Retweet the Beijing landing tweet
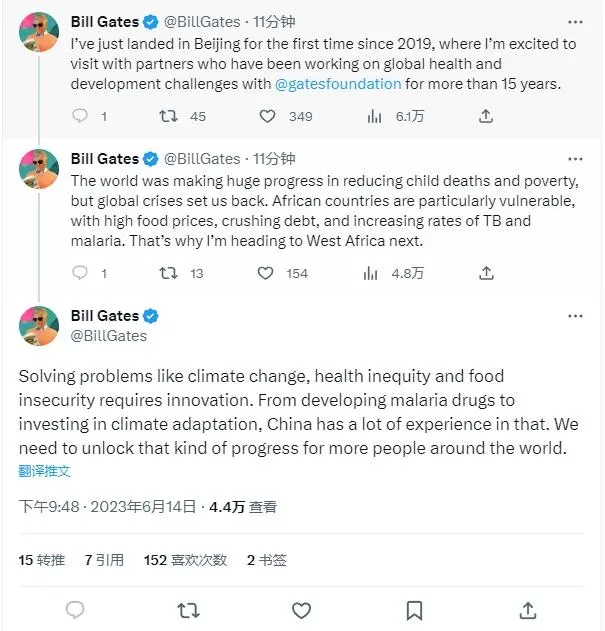Viewport: 605px width, 631px height. 170,117
